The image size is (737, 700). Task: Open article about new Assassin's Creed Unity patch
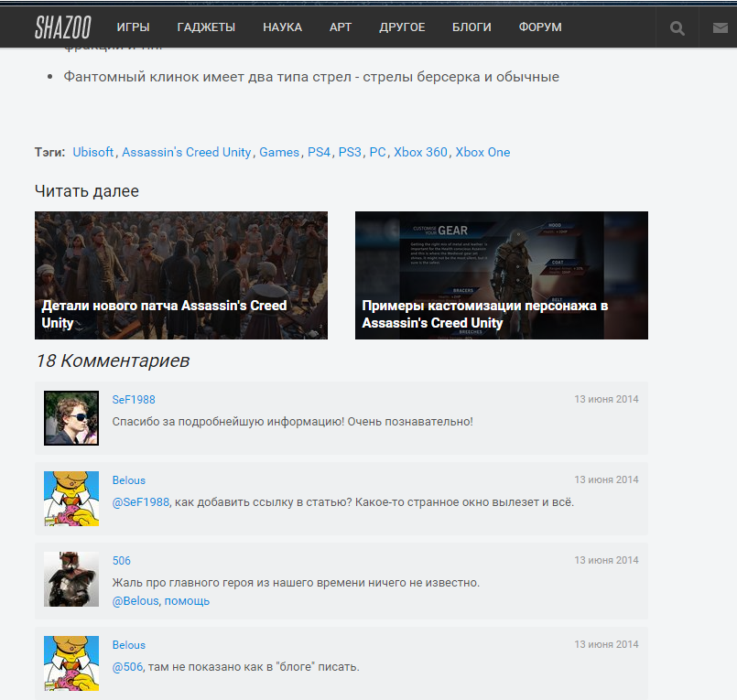point(181,275)
